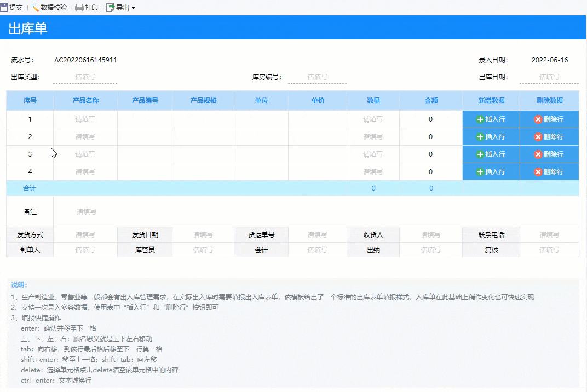This screenshot has height=392, width=587.
Task: Click the entry date 2022-06-16
Action: (x=550, y=60)
